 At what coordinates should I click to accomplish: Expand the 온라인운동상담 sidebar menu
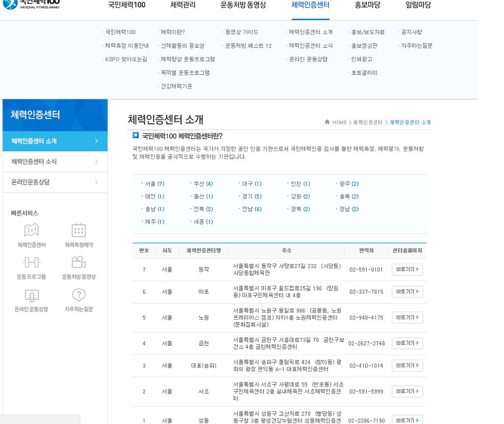point(49,182)
